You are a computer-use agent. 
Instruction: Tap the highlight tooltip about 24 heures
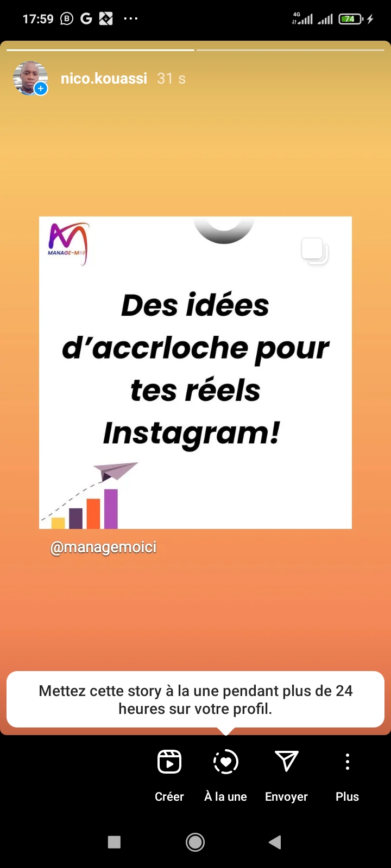[x=195, y=699]
